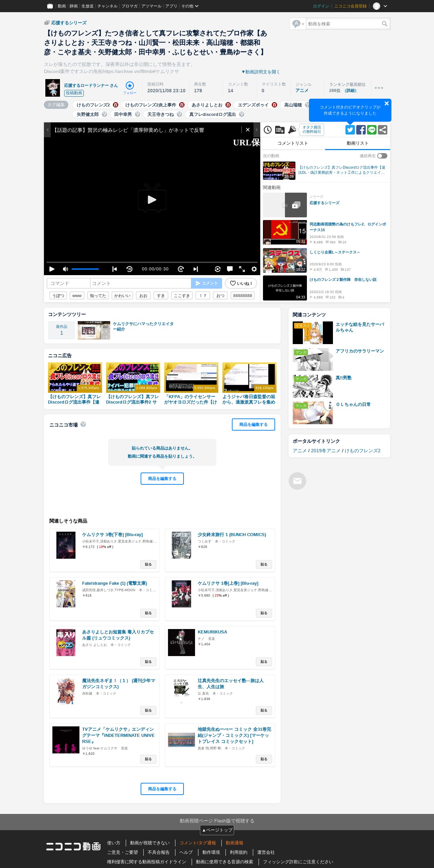
Task: Open the その他 dropdown in top navigation
Action: click(190, 6)
